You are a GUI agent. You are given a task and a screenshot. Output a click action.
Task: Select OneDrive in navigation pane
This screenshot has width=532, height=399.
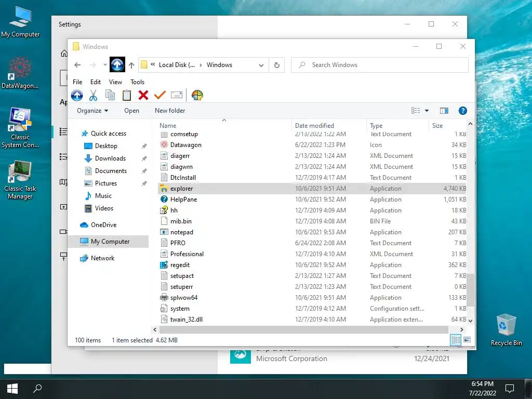pyautogui.click(x=103, y=225)
